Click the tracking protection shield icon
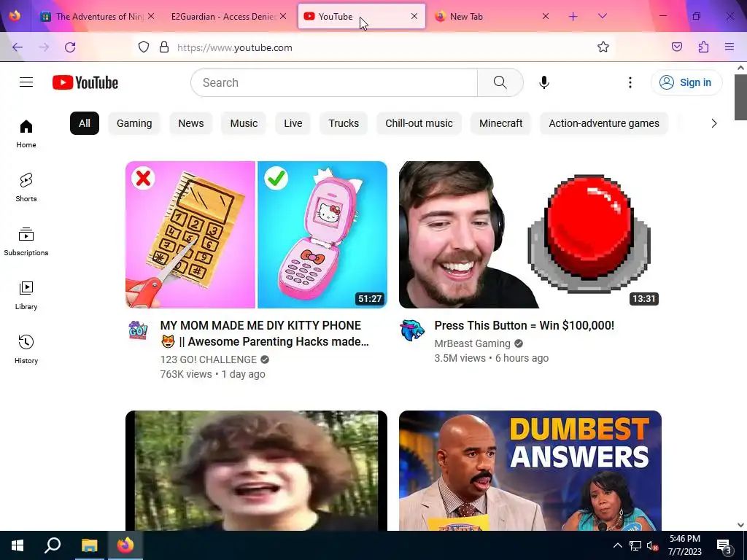 144,47
